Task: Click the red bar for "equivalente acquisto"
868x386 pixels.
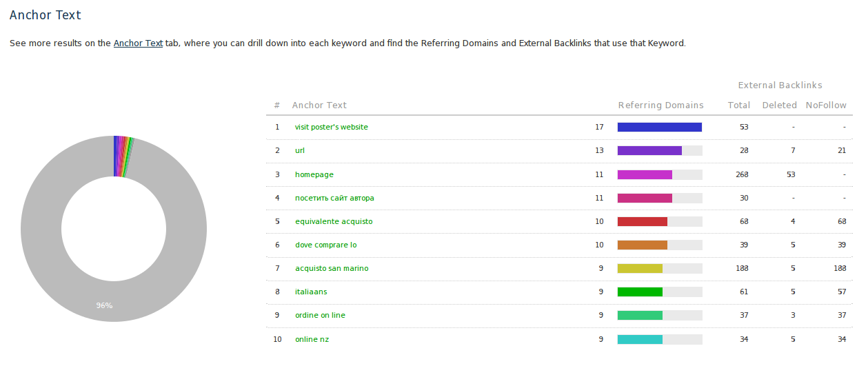Action: tap(642, 221)
